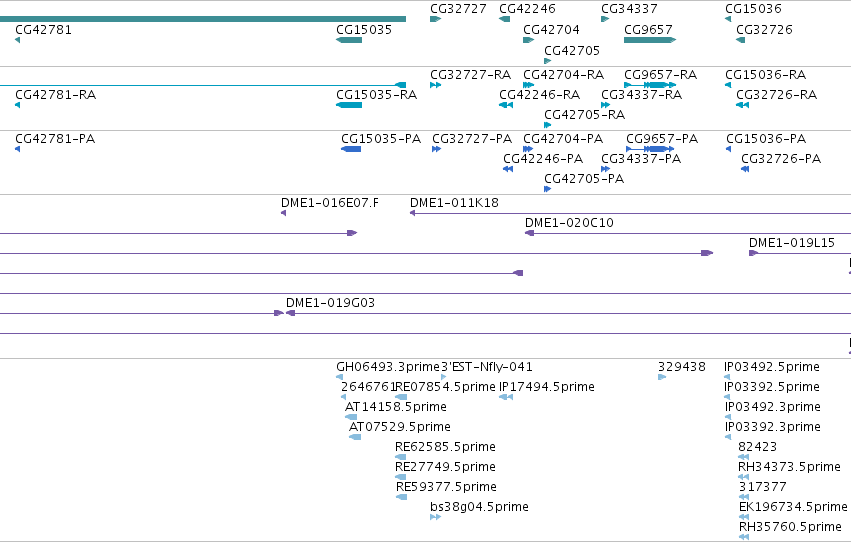Viewport: 851px width, 542px height.
Task: Click EST IP03392.5prime label
Action: coord(772,387)
